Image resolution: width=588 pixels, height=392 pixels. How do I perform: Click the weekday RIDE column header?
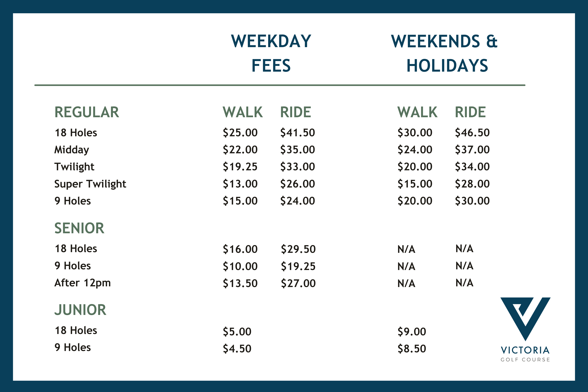point(296,112)
